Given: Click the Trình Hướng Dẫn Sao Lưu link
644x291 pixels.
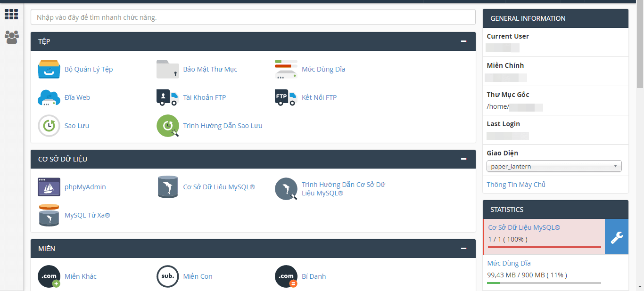Looking at the screenshot, I should tap(223, 126).
